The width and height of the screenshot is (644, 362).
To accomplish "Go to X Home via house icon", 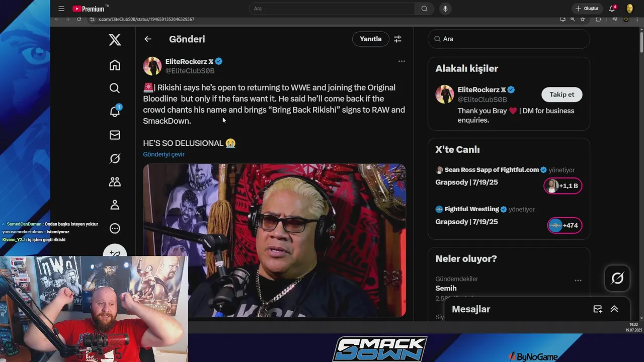I will [115, 65].
